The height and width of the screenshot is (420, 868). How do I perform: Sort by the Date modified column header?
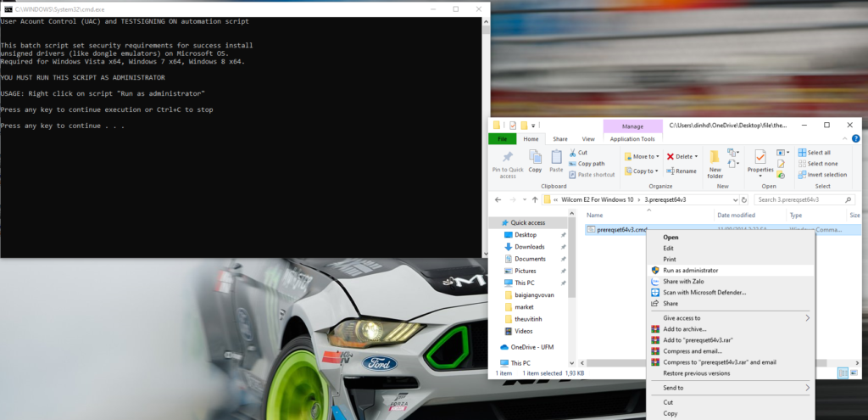[736, 215]
